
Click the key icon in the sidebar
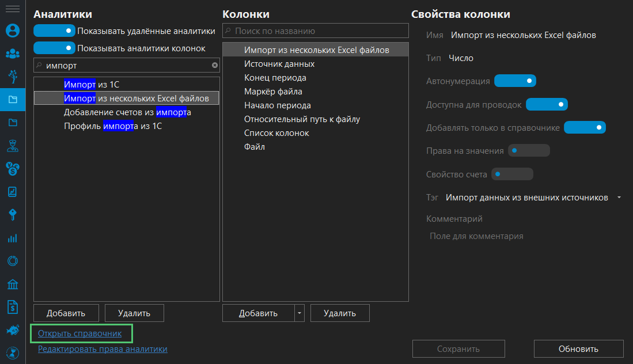coord(12,214)
